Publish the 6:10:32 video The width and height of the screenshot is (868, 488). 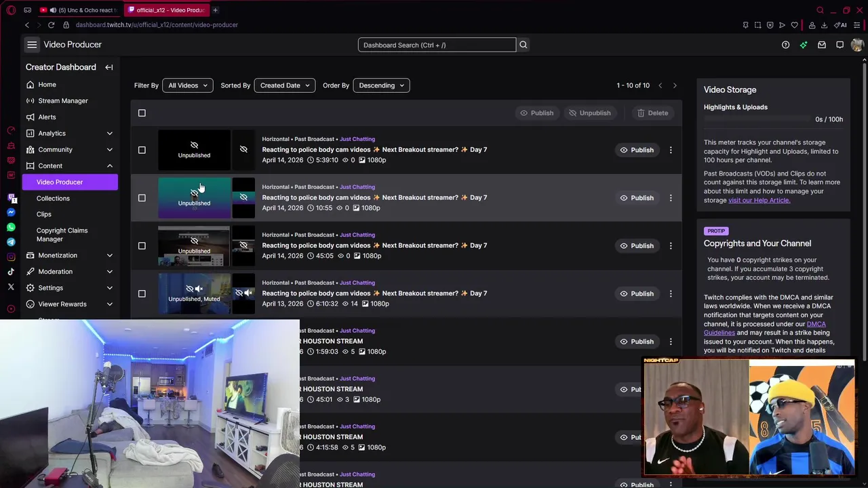point(636,293)
